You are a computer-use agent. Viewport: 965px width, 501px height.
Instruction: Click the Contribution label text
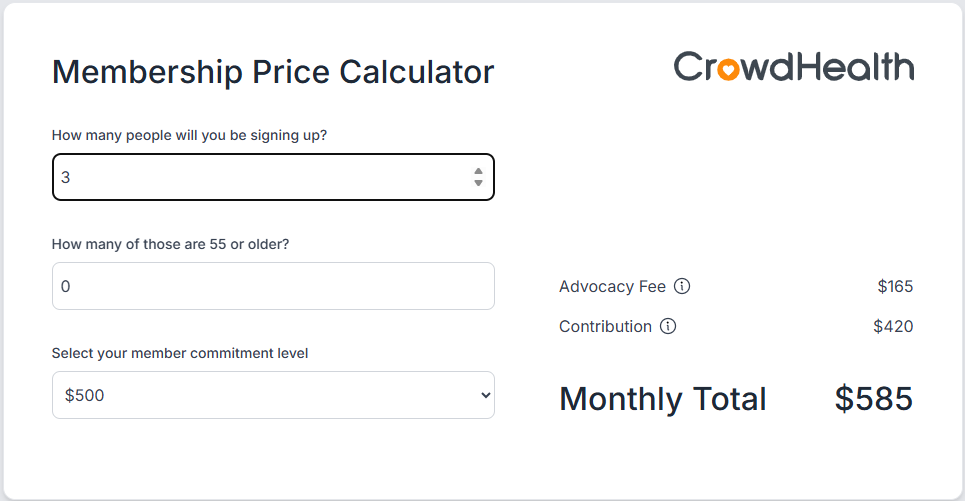click(605, 326)
